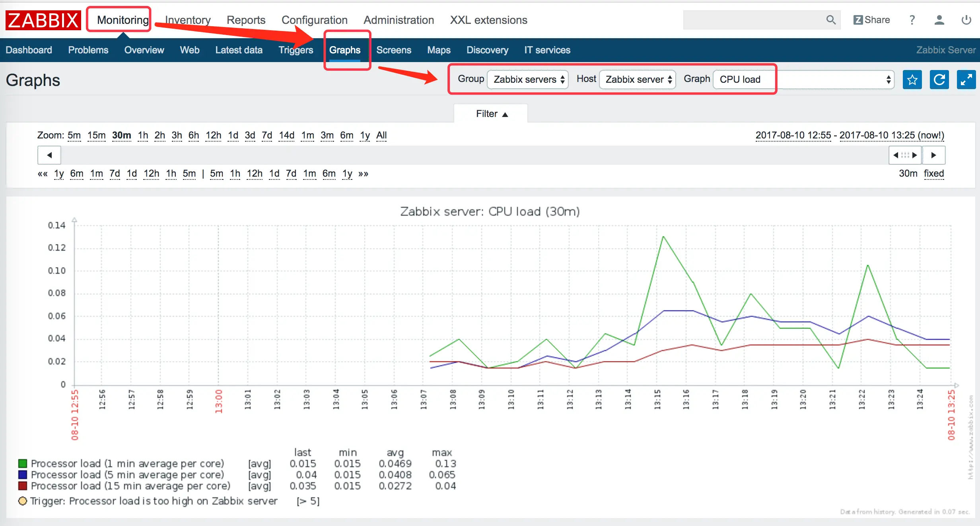This screenshot has height=526, width=980.
Task: Set zoom period to All
Action: [381, 135]
